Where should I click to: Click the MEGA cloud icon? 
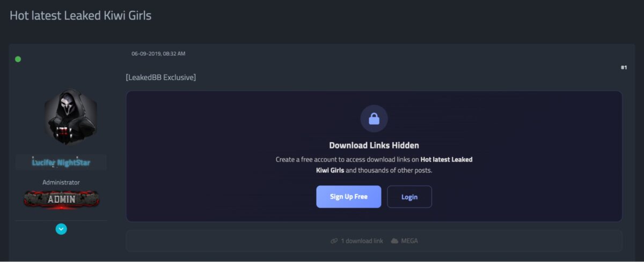click(394, 241)
